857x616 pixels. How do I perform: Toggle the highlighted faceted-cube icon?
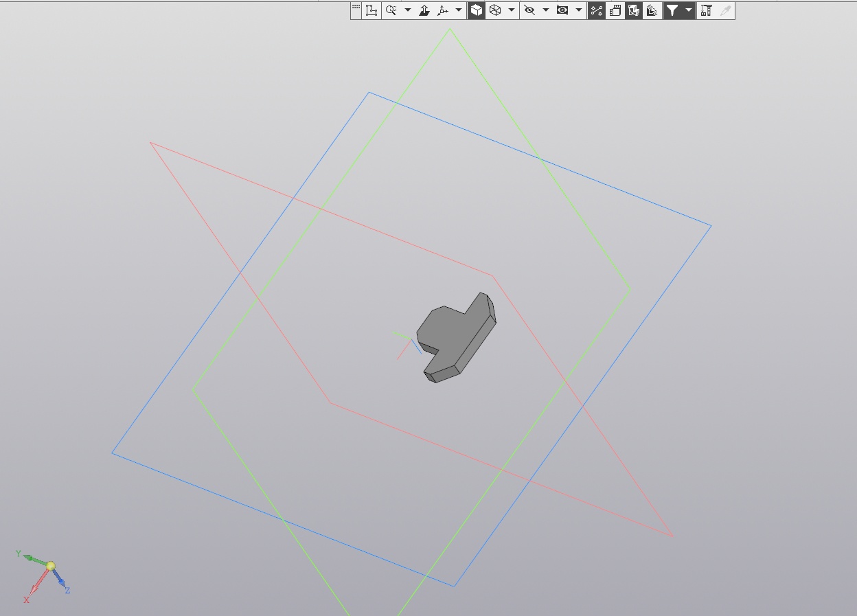(634, 10)
